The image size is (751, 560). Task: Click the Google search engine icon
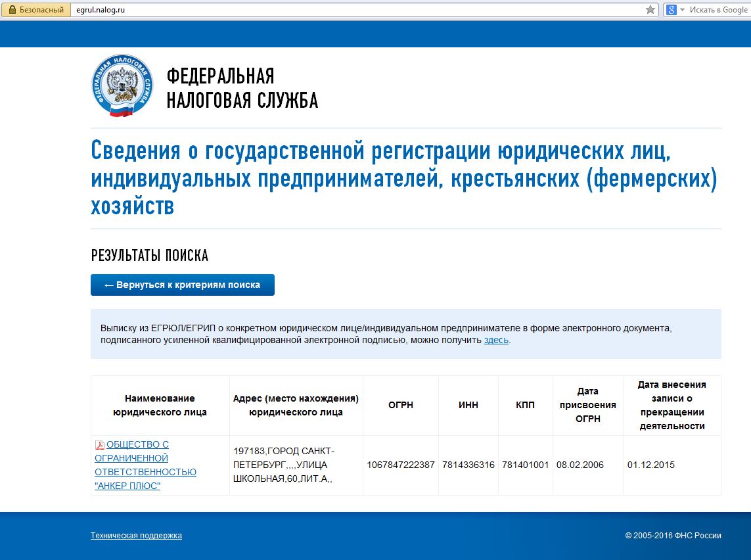coord(671,10)
